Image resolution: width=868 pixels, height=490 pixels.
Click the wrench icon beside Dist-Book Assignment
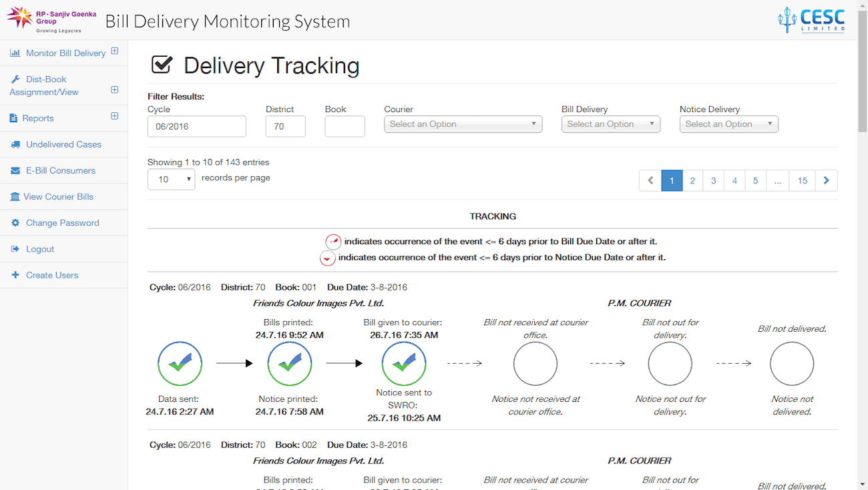[15, 79]
